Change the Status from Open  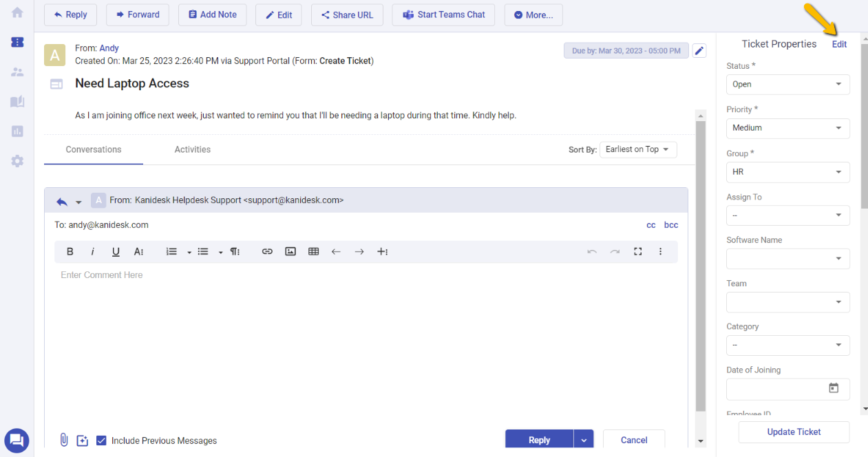pos(787,84)
